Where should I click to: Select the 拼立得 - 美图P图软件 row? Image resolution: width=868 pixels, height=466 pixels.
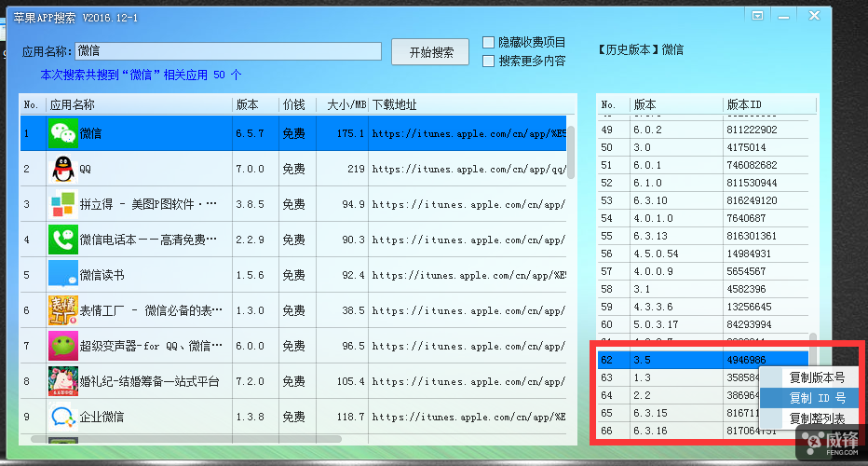point(293,204)
